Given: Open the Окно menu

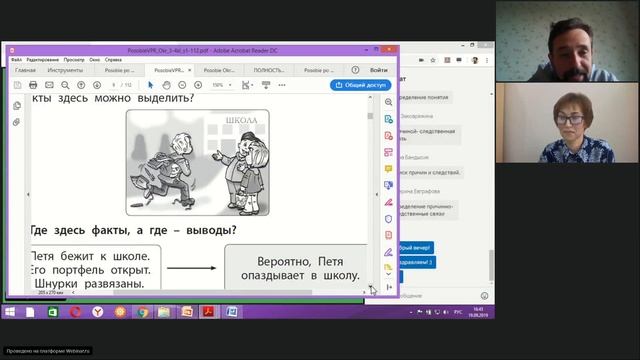Looking at the screenshot, I should point(94,60).
